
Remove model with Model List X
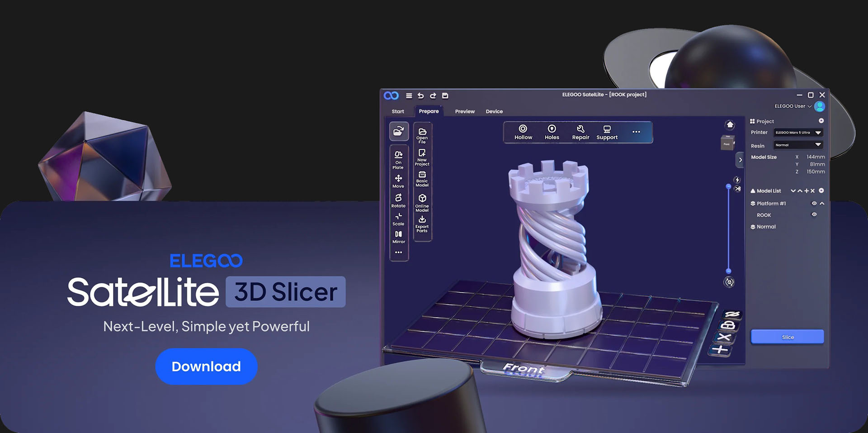point(812,191)
